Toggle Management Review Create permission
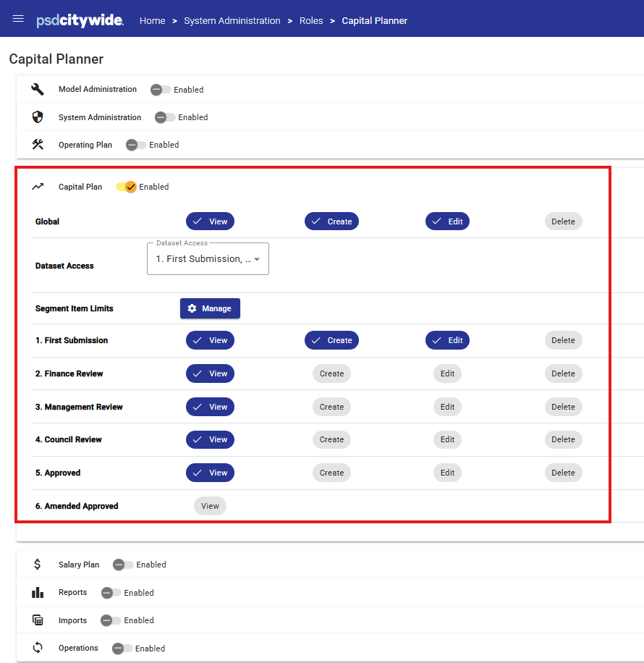 point(331,407)
